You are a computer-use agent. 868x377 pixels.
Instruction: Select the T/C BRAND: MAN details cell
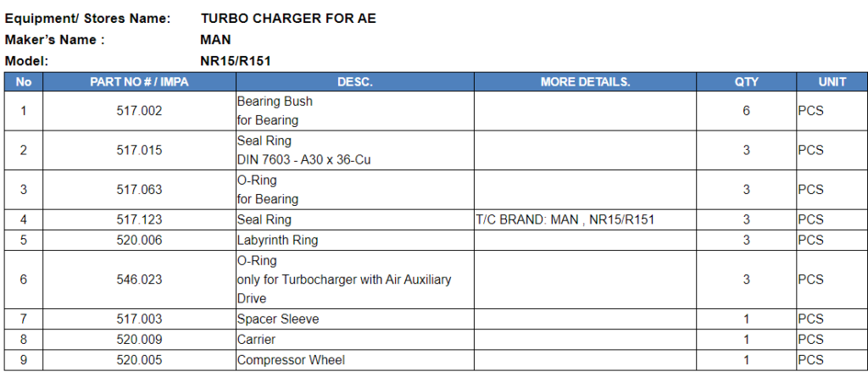point(565,220)
